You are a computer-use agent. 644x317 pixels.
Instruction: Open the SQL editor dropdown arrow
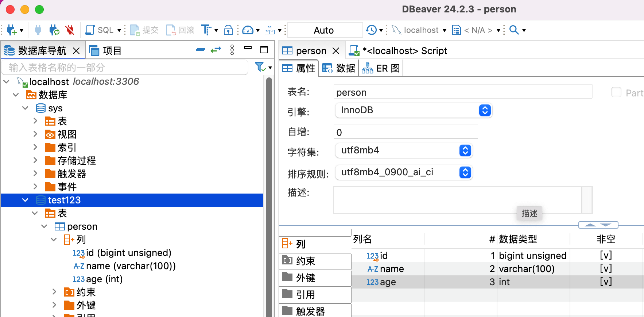coord(119,30)
